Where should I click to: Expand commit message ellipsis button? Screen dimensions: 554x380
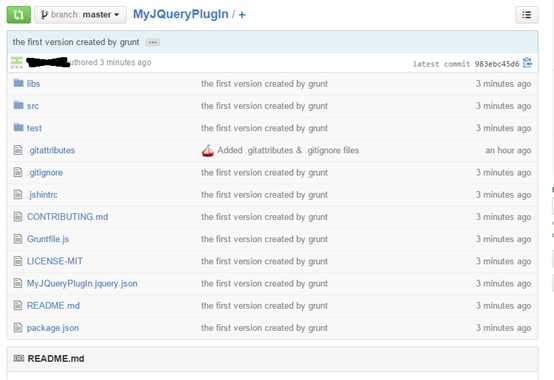pos(153,42)
